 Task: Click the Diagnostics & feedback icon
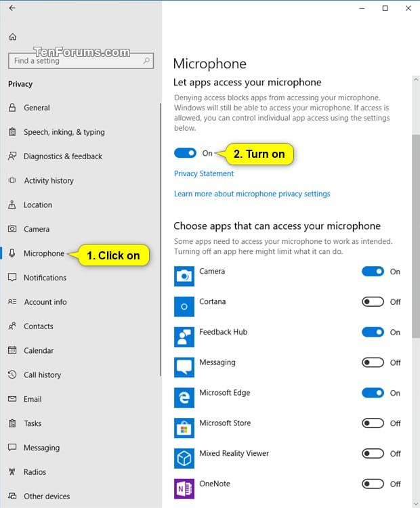(12, 156)
